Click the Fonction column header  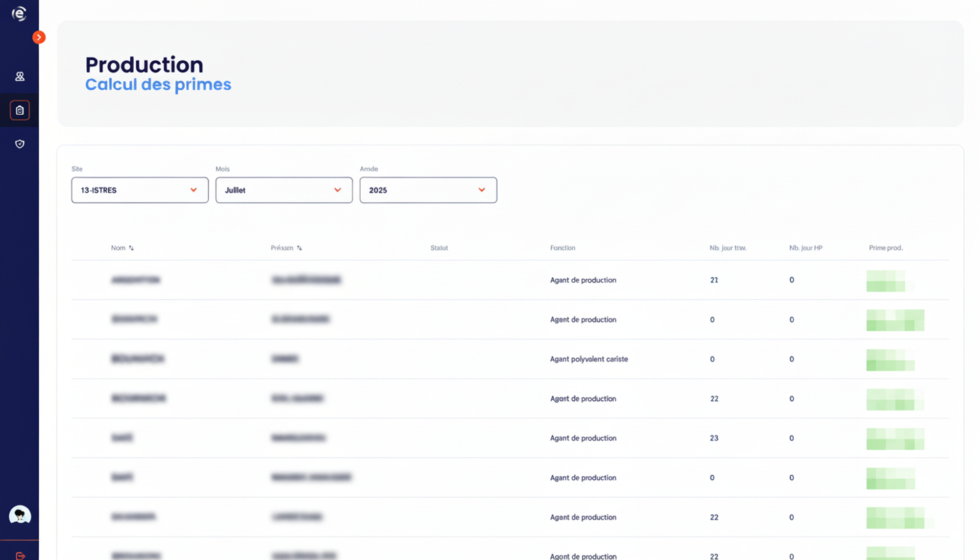click(x=562, y=248)
